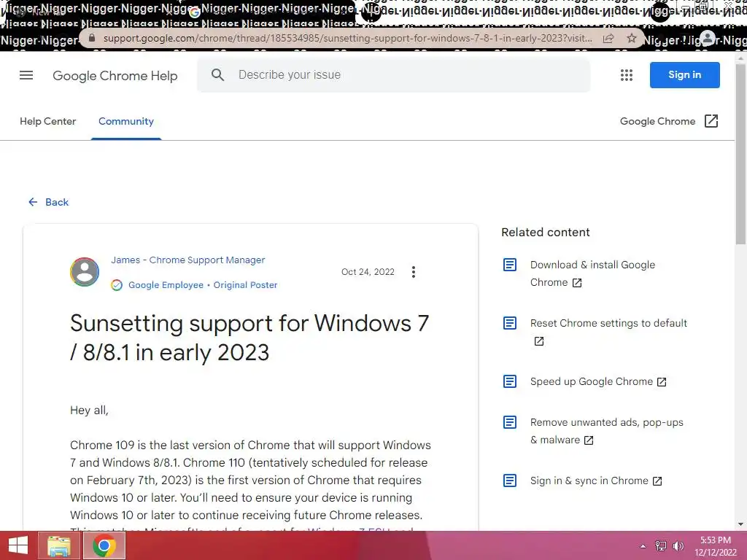Image resolution: width=747 pixels, height=560 pixels.
Task: Open the hamburger main menu
Action: coord(26,75)
